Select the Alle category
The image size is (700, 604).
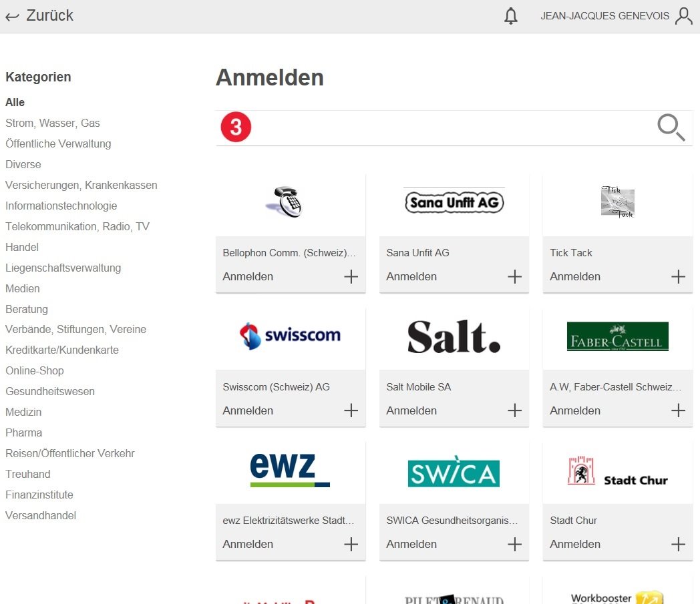(x=15, y=102)
